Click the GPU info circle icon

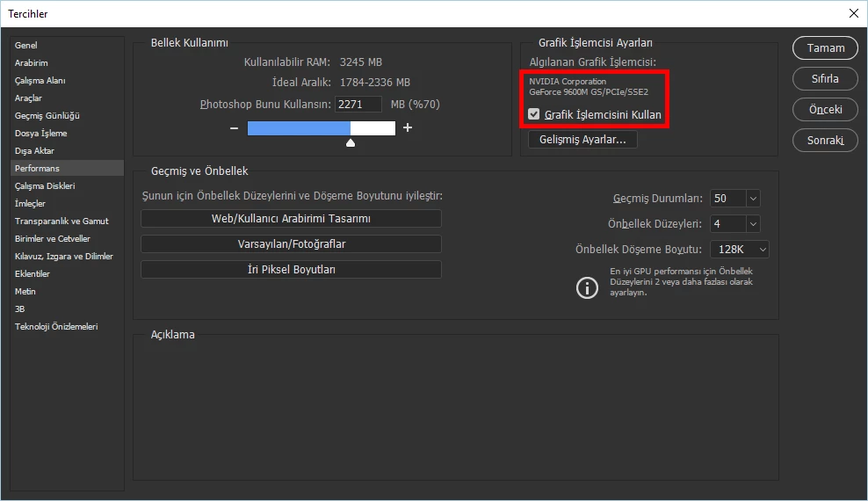(x=587, y=287)
